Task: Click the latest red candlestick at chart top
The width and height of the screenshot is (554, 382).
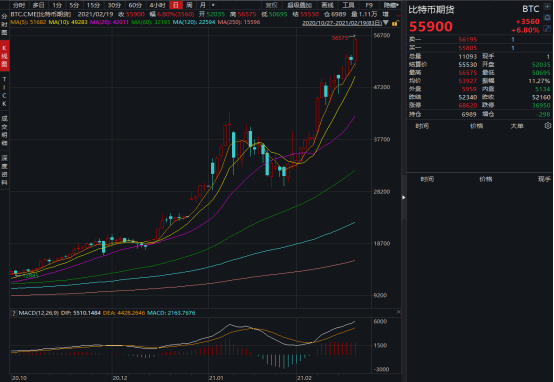Action: pyautogui.click(x=355, y=49)
